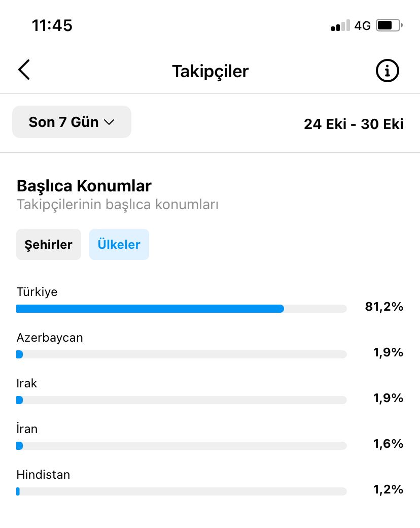Select the Irak progress bar

pyautogui.click(x=182, y=400)
